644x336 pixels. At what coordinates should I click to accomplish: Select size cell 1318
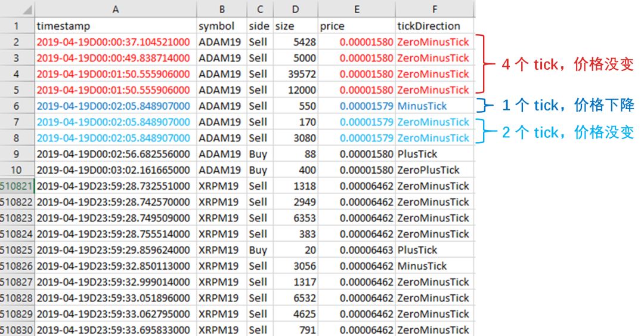click(x=296, y=186)
